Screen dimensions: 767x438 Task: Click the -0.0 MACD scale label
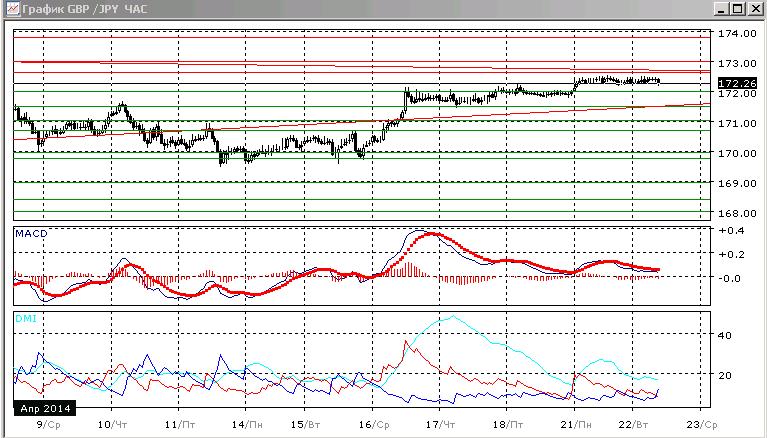(x=731, y=278)
